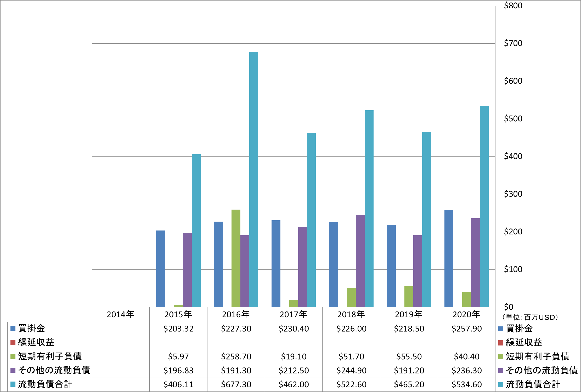The height and width of the screenshot is (392, 581).
Task: Click the （単位:百万USD） unit label
Action: 530,317
